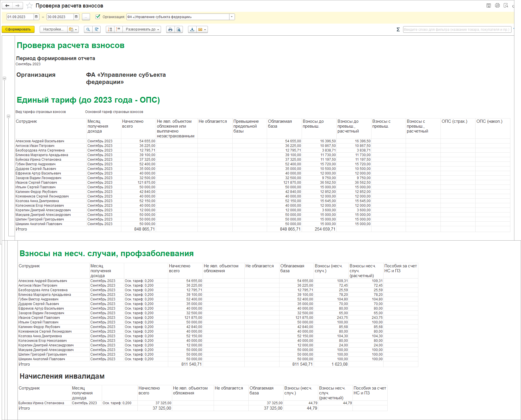Go forward with the right arrow button

coord(18,5)
